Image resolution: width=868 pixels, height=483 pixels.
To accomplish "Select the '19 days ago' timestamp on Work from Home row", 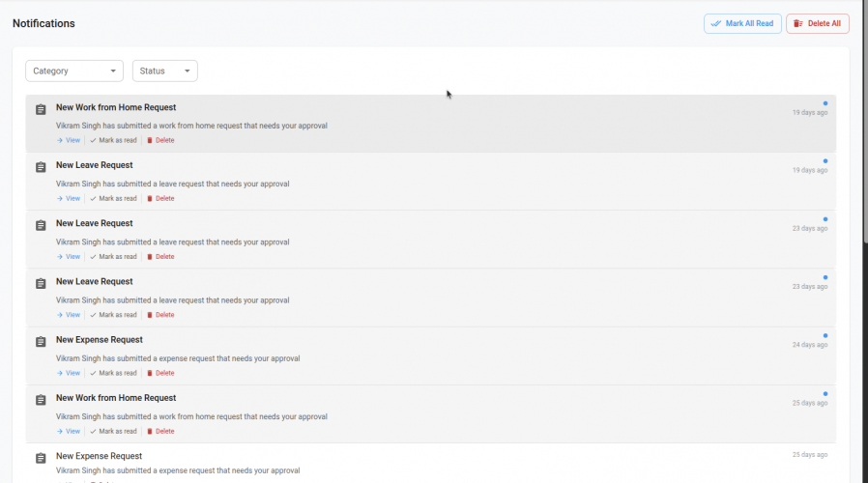I will (809, 112).
